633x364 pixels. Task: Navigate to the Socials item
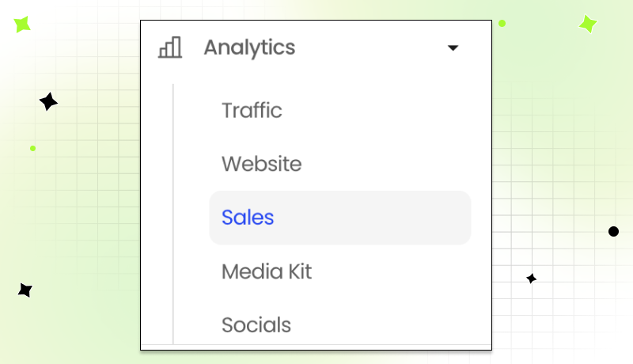click(x=256, y=325)
